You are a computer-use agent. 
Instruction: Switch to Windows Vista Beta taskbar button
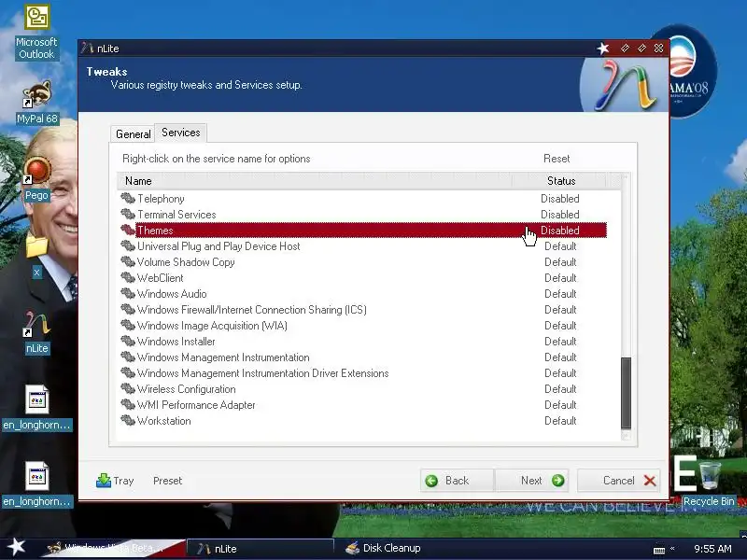[112, 548]
